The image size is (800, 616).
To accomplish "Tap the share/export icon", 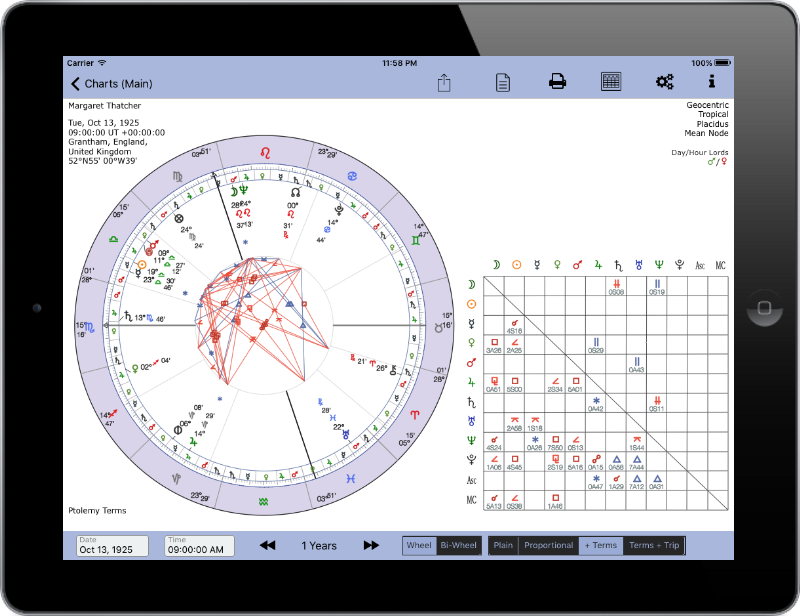I will [447, 82].
